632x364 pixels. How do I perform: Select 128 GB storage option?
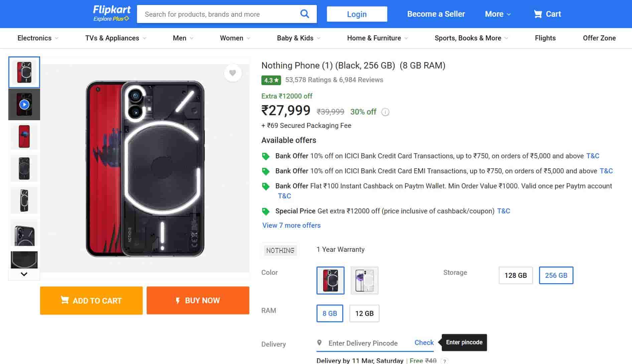[x=515, y=276]
